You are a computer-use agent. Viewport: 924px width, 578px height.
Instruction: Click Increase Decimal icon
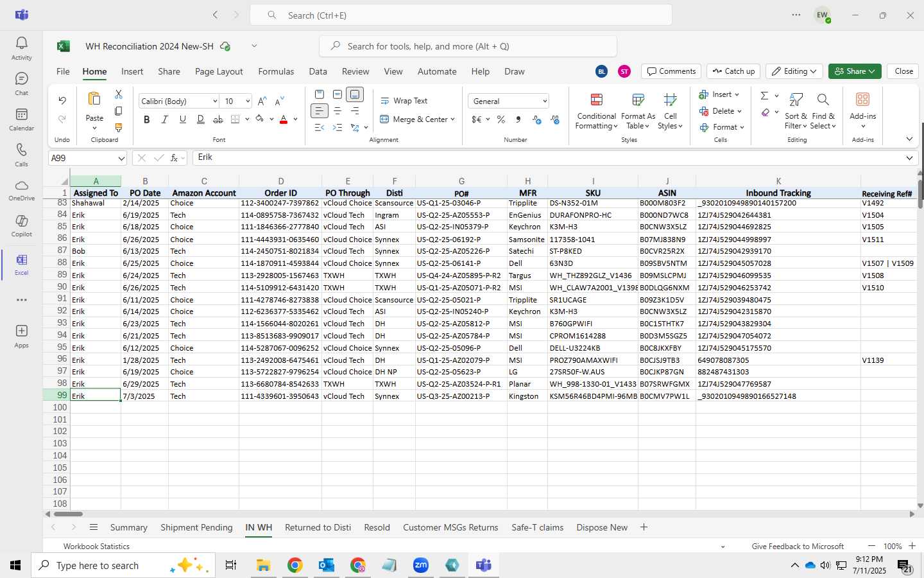pos(537,119)
